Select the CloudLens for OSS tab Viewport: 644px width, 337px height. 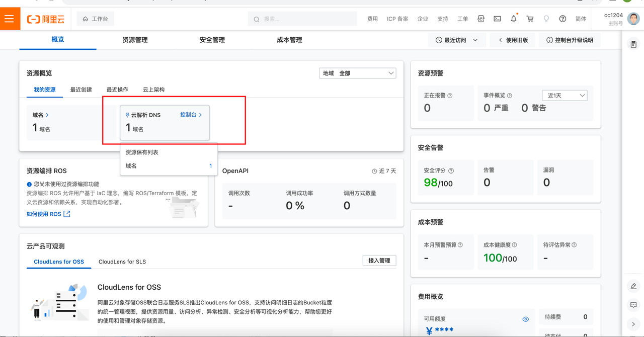(x=59, y=262)
